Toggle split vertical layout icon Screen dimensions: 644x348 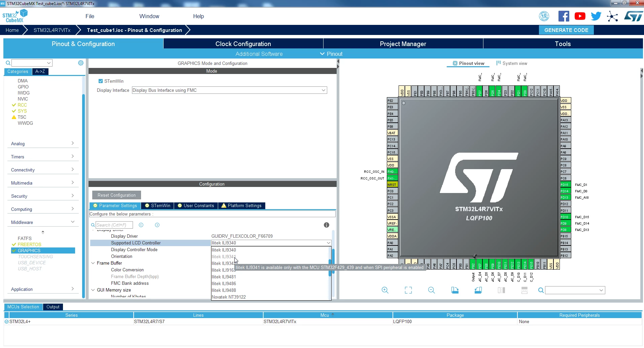(524, 290)
